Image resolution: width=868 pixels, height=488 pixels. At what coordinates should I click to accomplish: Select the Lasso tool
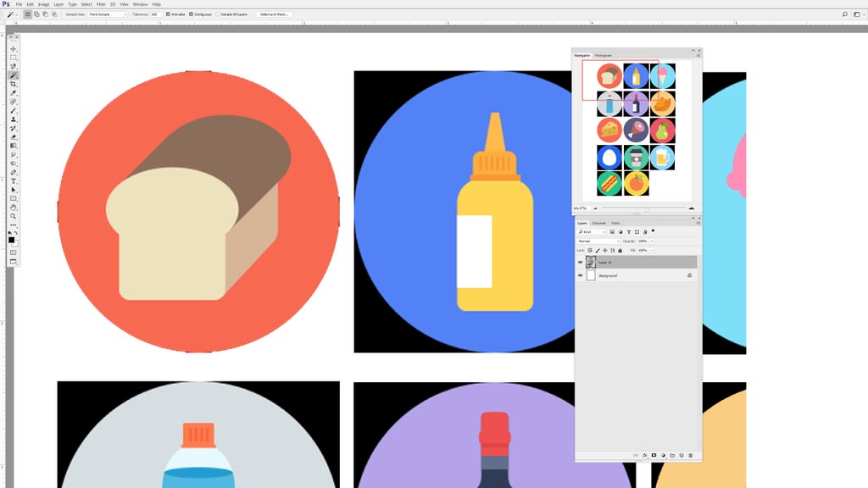[14, 66]
